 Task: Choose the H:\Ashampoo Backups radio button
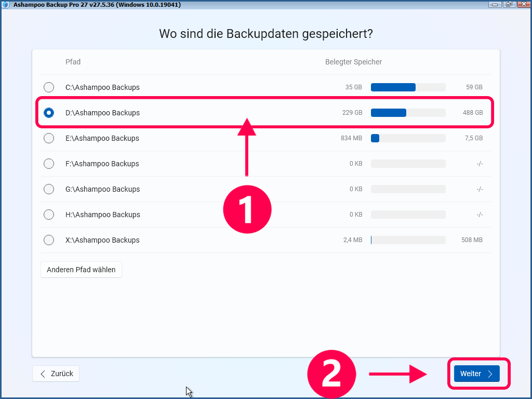[x=49, y=215]
